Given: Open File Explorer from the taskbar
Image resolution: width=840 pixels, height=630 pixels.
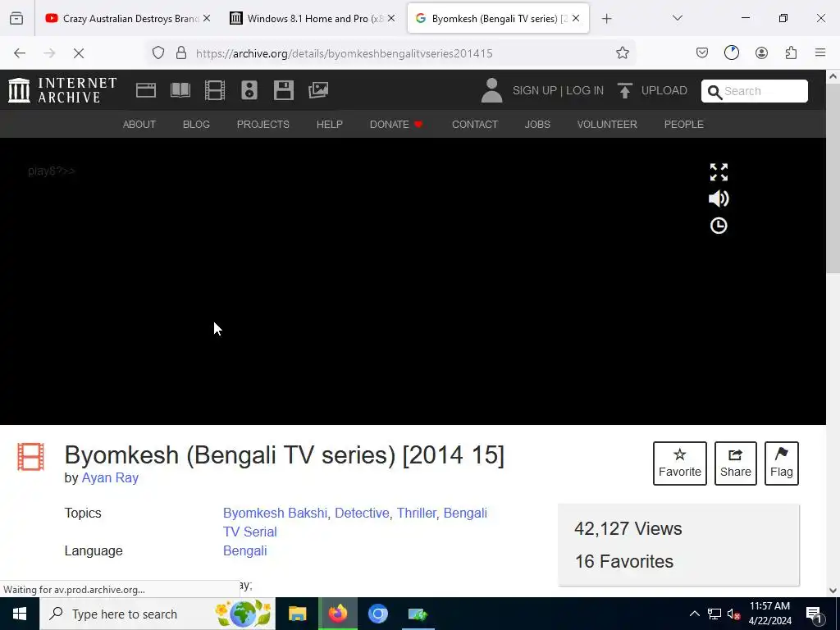Looking at the screenshot, I should (x=297, y=614).
